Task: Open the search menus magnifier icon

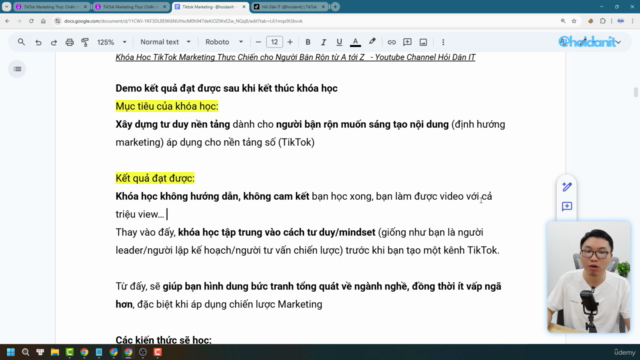Action: point(21,42)
